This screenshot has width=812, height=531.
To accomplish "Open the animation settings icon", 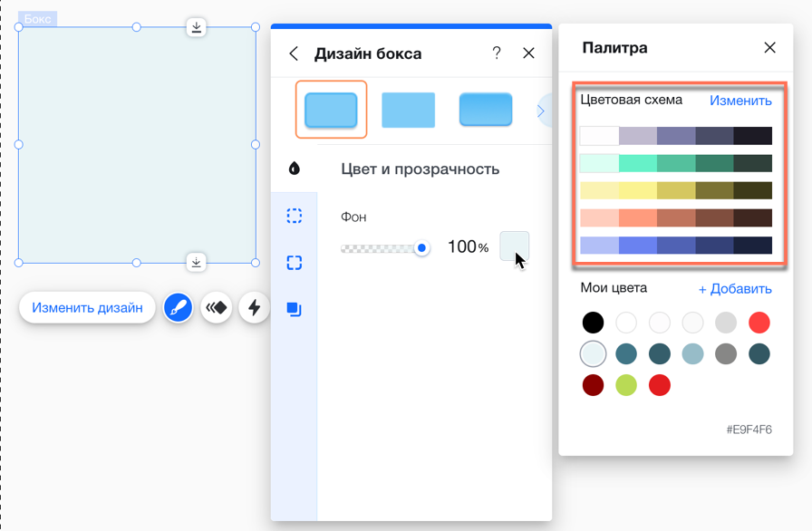I will [x=217, y=307].
